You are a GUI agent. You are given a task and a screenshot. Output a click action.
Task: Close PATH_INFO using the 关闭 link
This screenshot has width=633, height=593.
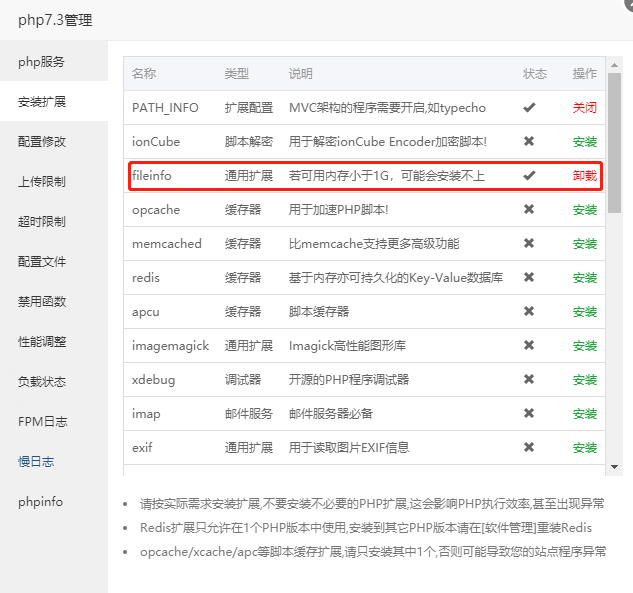click(x=585, y=108)
